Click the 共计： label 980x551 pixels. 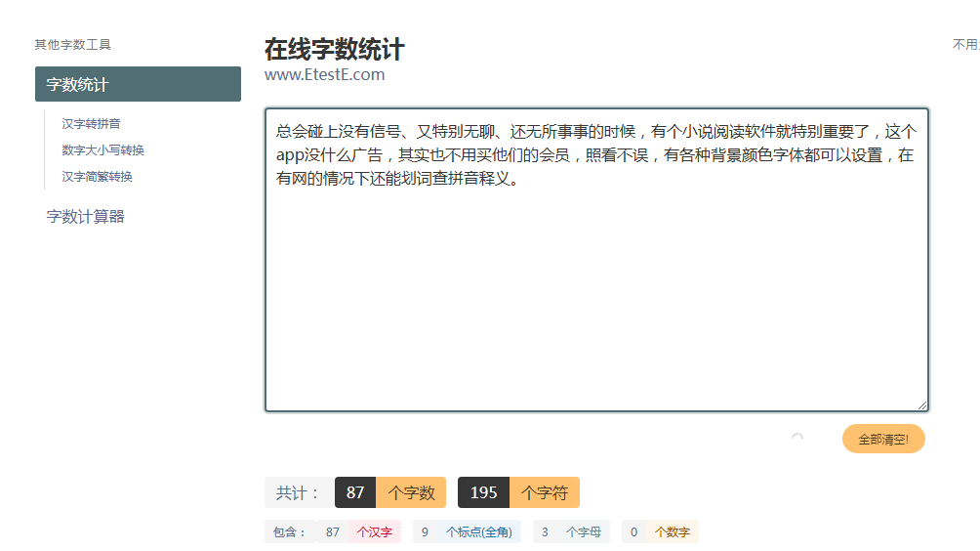(x=299, y=492)
